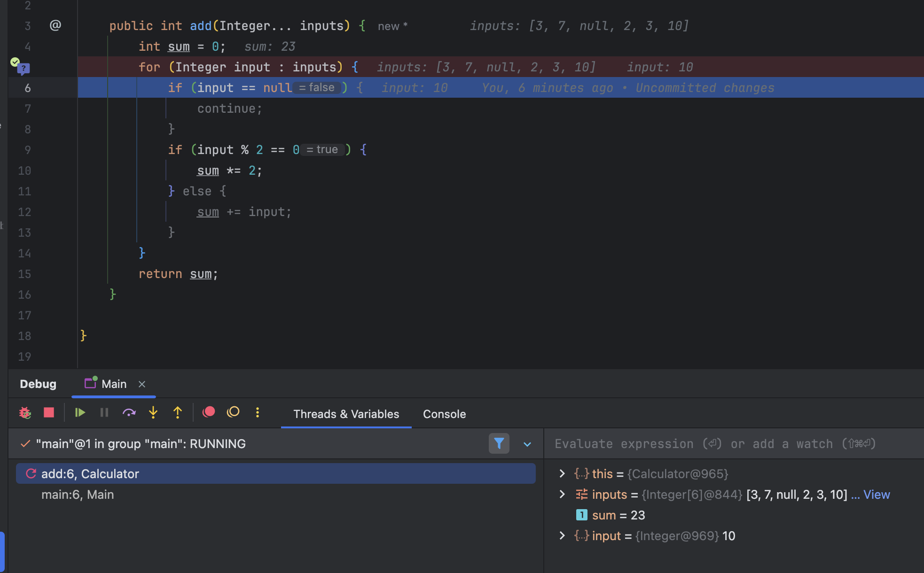Image resolution: width=924 pixels, height=573 pixels.
Task: Click the Step Out arrow
Action: [x=178, y=413]
